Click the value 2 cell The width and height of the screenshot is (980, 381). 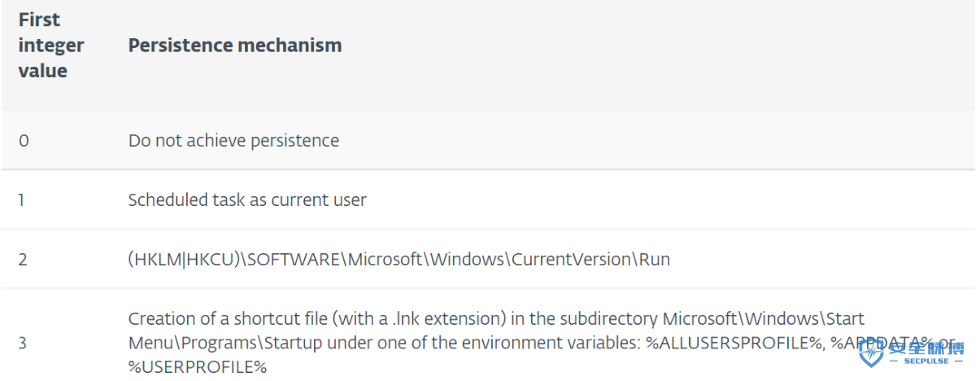point(23,260)
